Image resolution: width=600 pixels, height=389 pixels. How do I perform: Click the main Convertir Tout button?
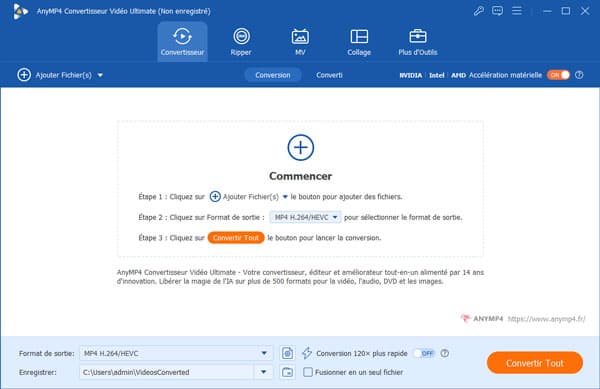pos(535,363)
